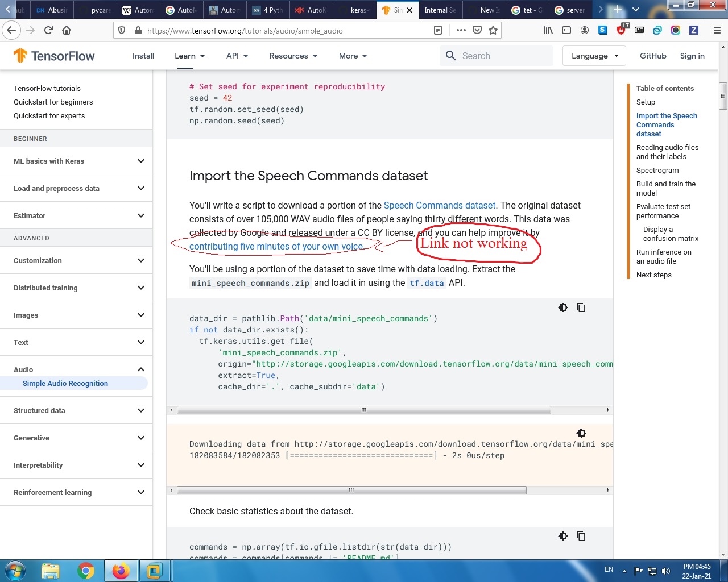Click the Sign in button
Viewport: 728px width, 582px height.
[692, 55]
